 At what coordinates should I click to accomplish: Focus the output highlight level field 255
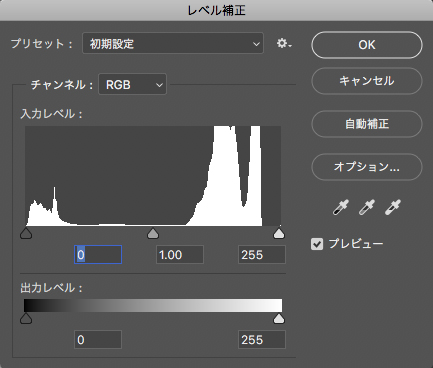click(262, 340)
